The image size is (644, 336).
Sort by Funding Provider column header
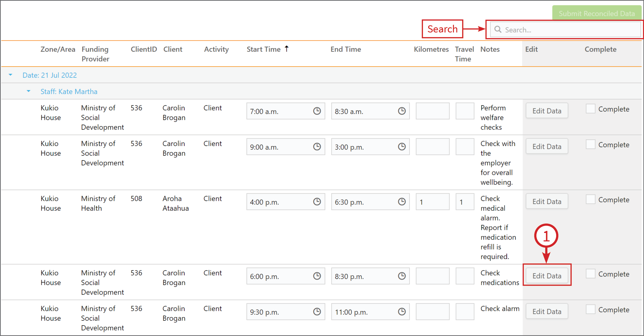[x=96, y=54]
